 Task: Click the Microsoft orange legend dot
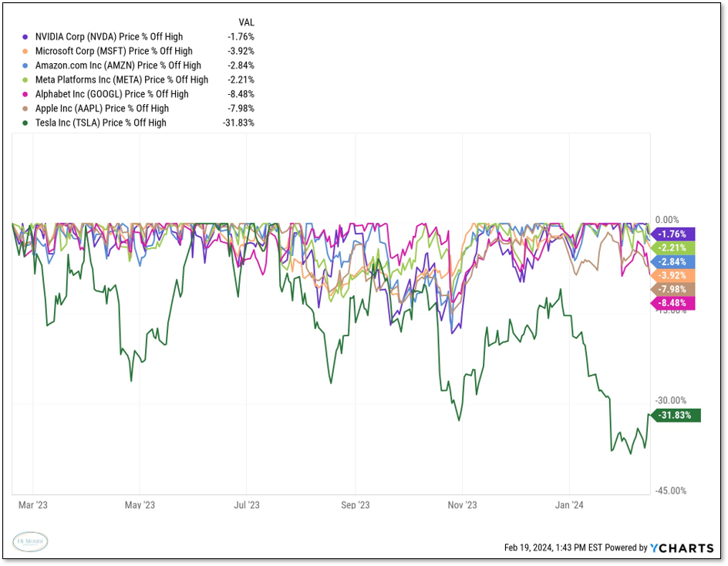pyautogui.click(x=25, y=52)
